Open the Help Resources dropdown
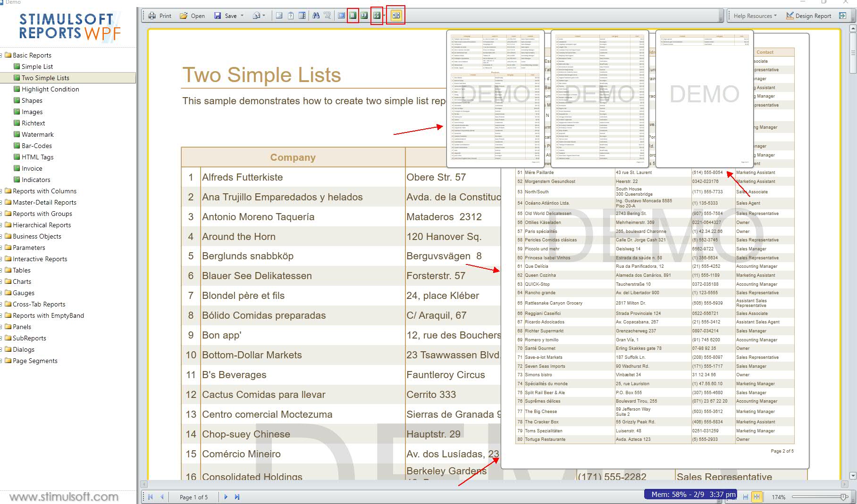Image resolution: width=857 pixels, height=504 pixels. tap(755, 16)
